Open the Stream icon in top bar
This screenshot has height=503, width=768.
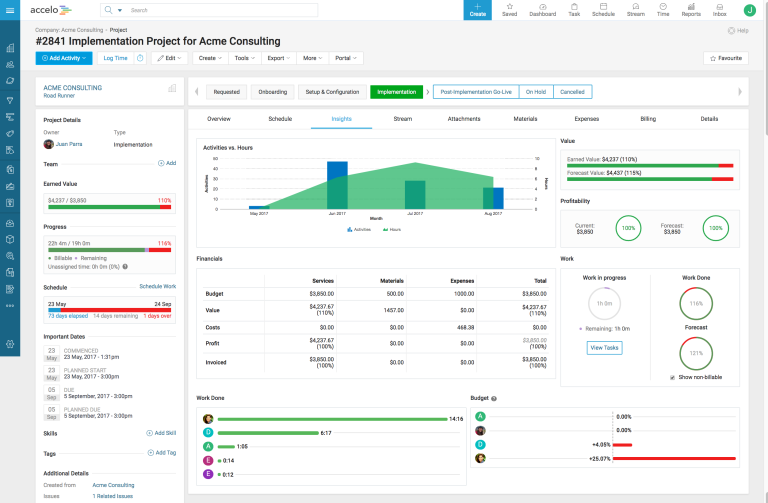point(635,10)
